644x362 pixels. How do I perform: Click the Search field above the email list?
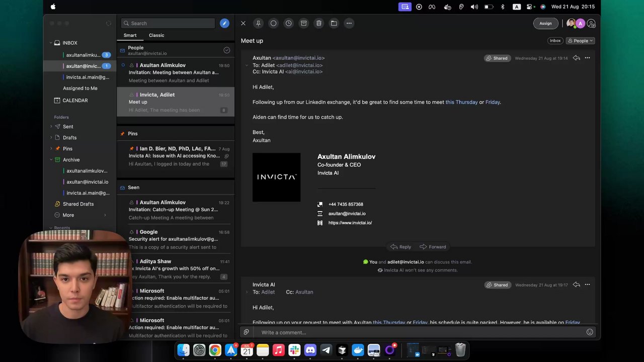pyautogui.click(x=168, y=23)
